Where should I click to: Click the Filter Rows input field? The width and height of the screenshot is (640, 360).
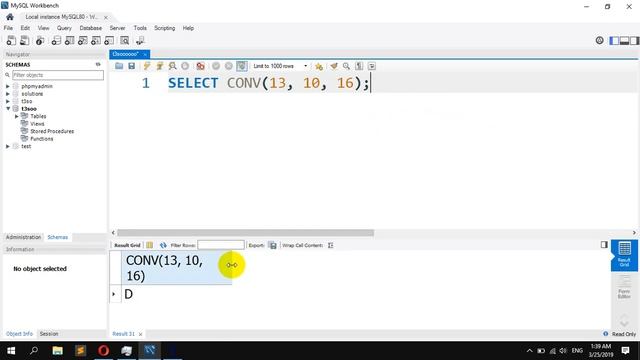click(x=221, y=245)
